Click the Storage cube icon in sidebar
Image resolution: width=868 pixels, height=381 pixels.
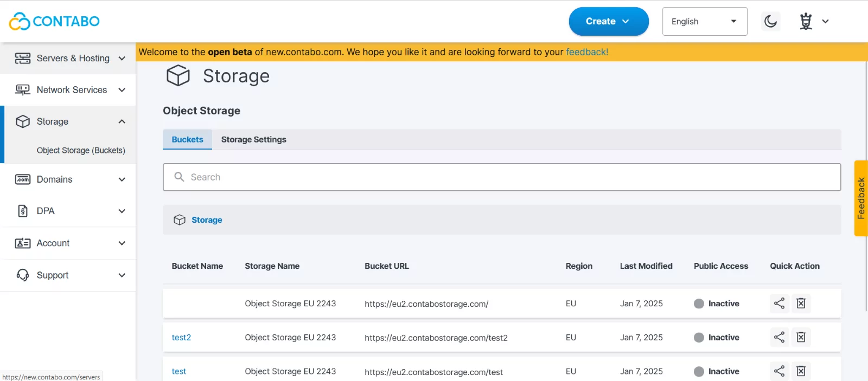point(23,121)
